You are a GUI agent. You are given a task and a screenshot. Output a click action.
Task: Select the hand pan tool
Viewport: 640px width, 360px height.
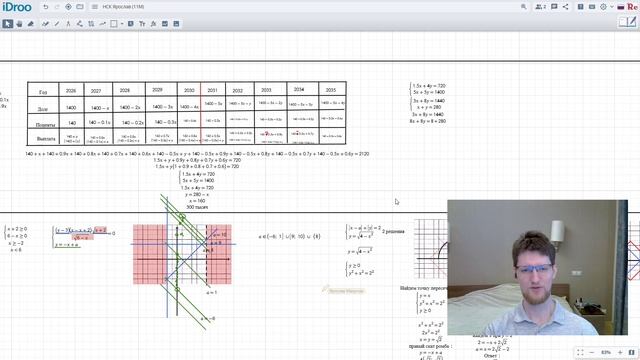pyautogui.click(x=19, y=24)
